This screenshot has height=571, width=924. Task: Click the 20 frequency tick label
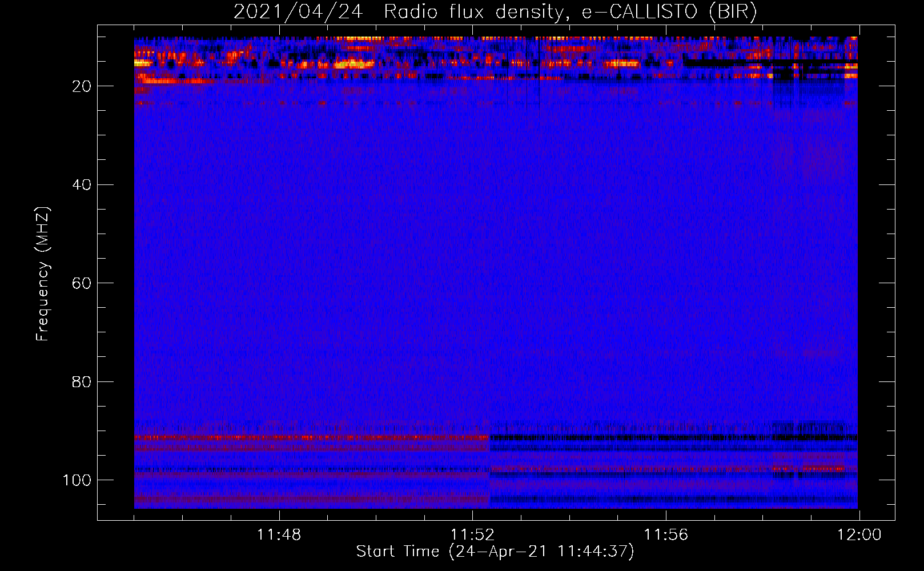(x=82, y=86)
